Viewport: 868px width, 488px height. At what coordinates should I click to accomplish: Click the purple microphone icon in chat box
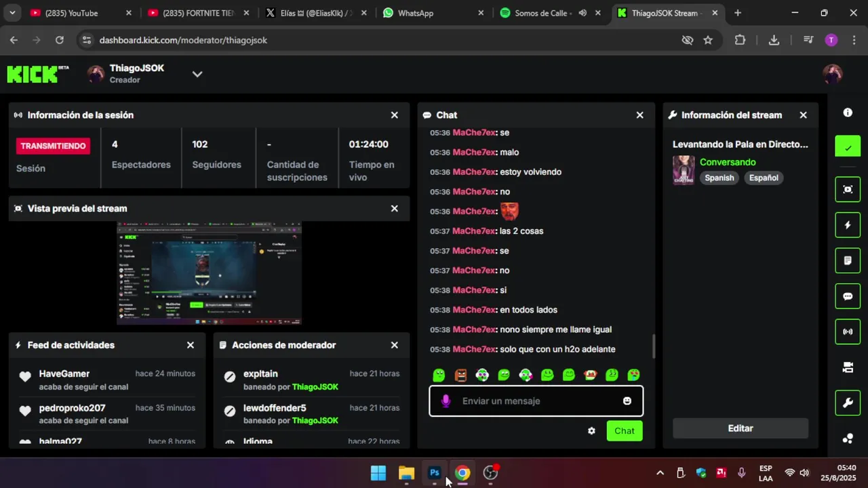446,401
